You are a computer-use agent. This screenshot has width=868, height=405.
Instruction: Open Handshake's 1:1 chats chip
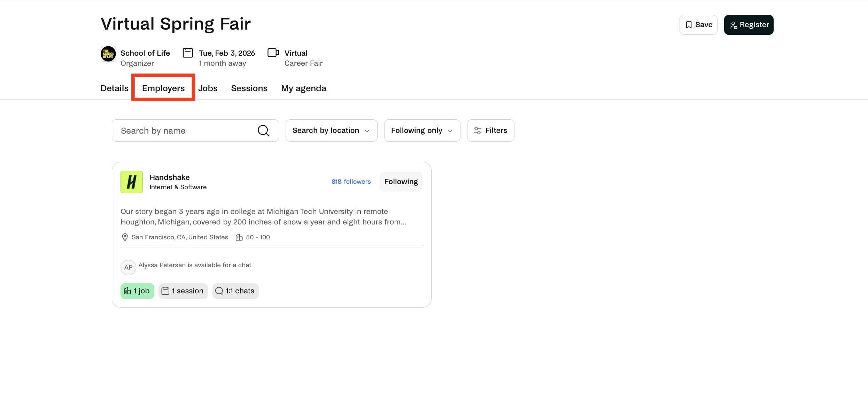coord(235,291)
